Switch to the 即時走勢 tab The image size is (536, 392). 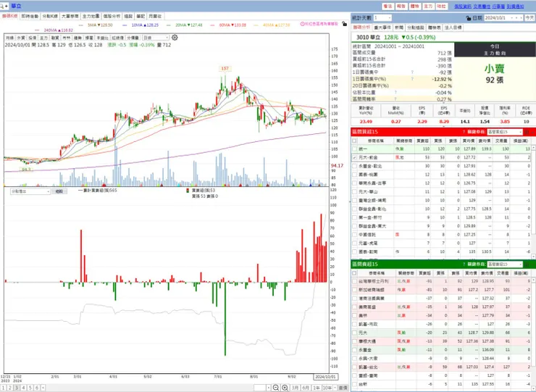click(30, 16)
